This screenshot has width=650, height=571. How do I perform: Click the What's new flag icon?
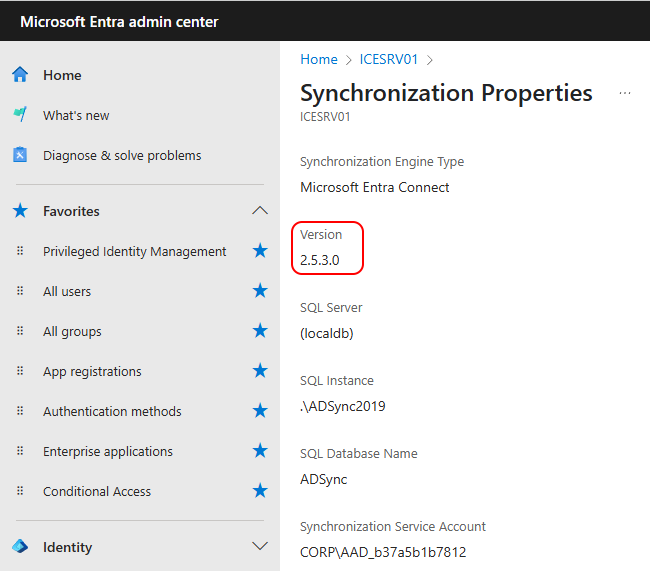(20, 114)
